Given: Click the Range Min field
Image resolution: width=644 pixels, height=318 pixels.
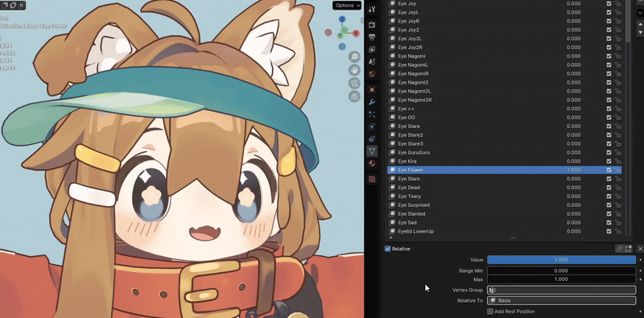Looking at the screenshot, I should [561, 271].
